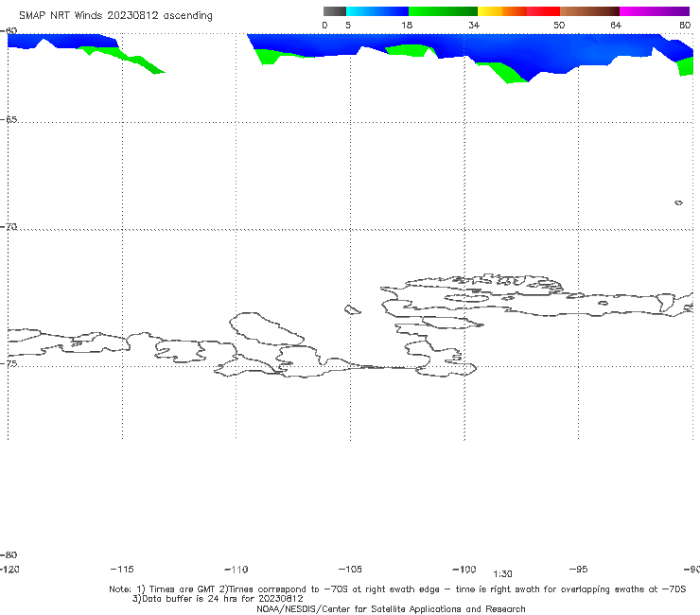Click the "64" color bar scale label
The image size is (700, 615).
616,26
